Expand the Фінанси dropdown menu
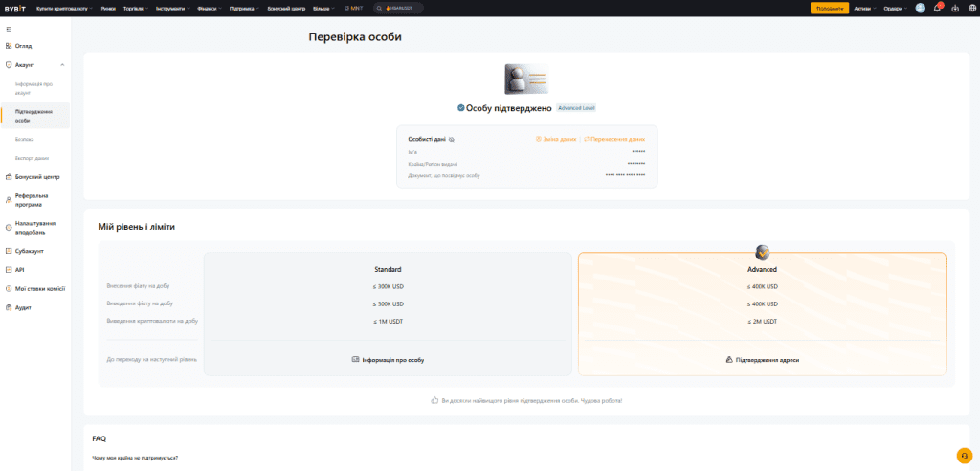The height and width of the screenshot is (471, 980). point(210,8)
